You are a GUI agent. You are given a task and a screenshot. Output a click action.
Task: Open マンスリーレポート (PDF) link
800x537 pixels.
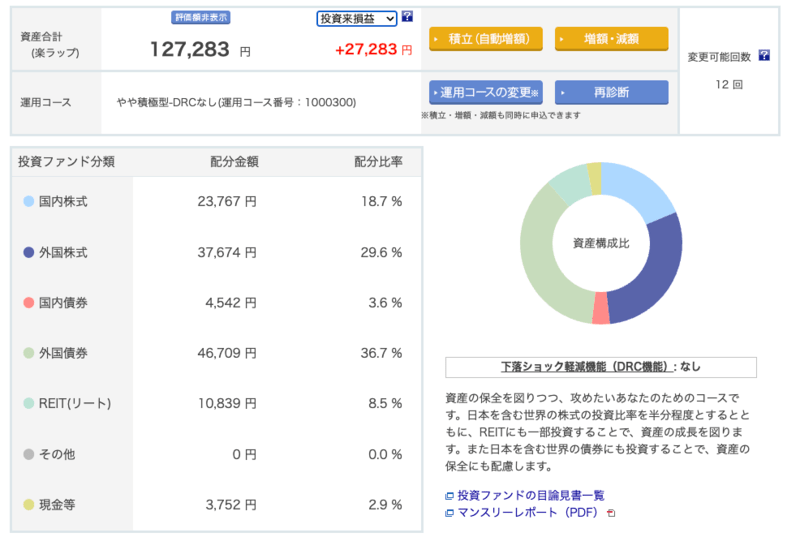pyautogui.click(x=527, y=513)
